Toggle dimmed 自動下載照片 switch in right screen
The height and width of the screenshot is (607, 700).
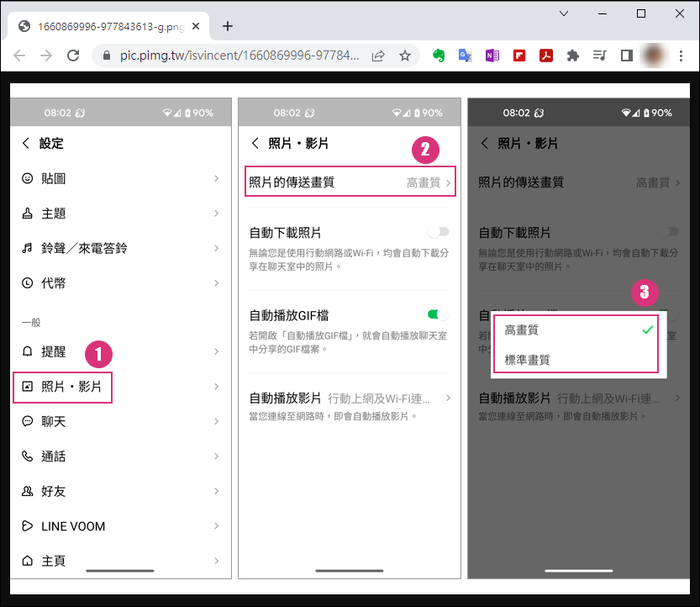668,232
